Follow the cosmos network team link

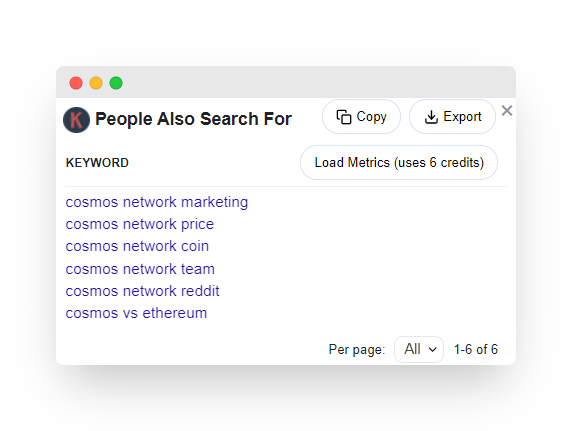(140, 269)
